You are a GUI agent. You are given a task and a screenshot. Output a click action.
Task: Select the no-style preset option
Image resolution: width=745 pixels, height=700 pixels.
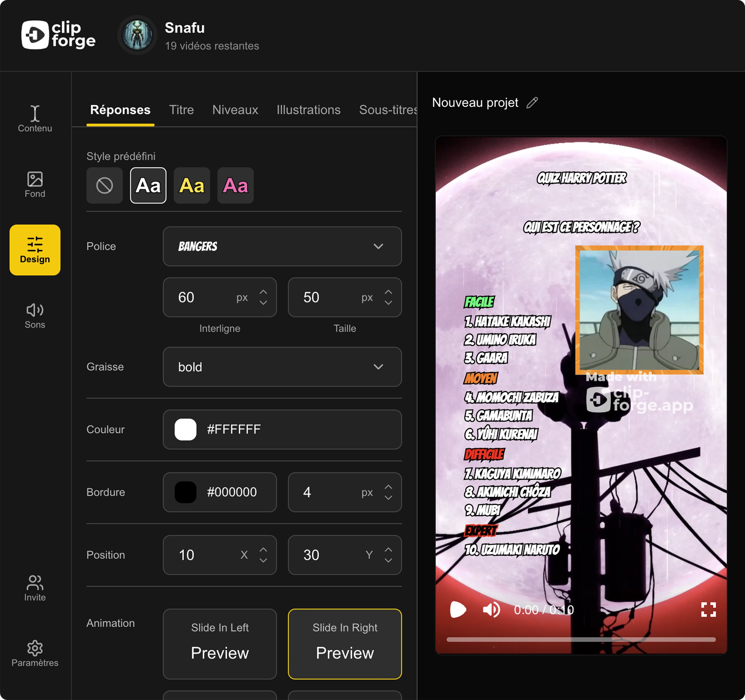[105, 185]
